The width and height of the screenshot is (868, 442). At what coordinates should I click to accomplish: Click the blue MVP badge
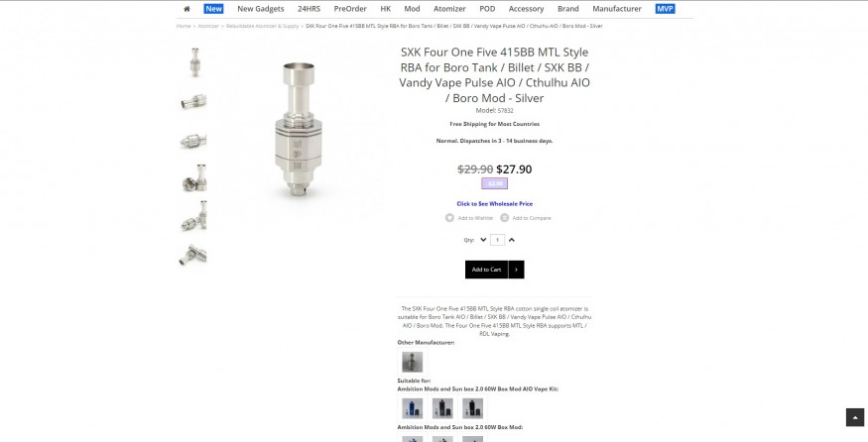click(665, 9)
